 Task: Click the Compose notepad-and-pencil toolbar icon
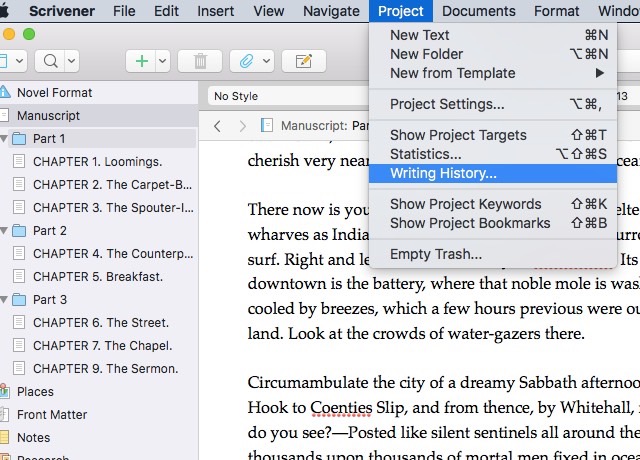(304, 61)
